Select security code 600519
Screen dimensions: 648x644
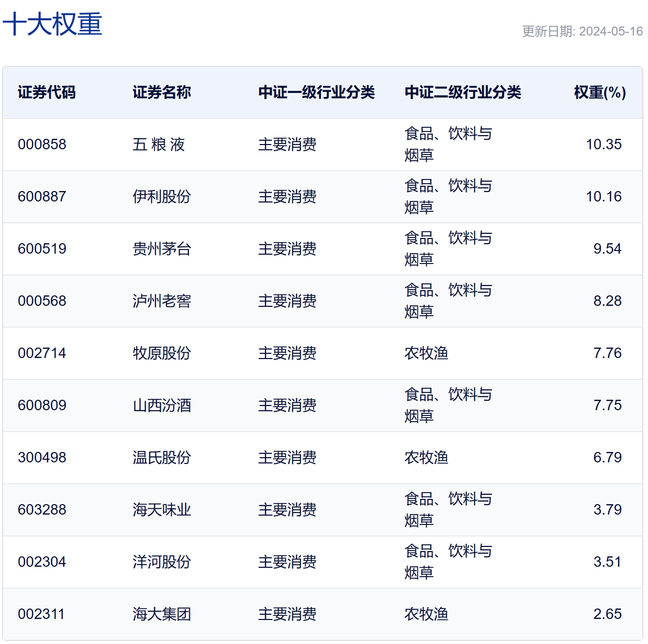pos(42,249)
